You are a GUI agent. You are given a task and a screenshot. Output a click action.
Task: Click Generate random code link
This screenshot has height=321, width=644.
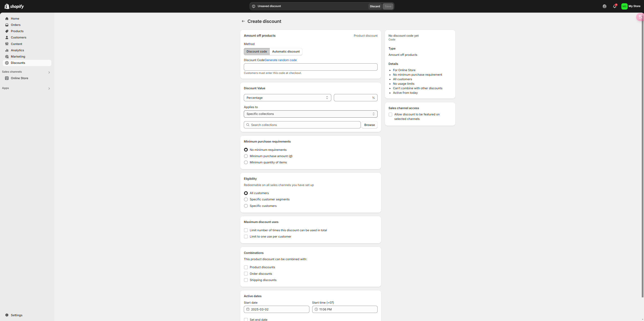[x=280, y=60]
